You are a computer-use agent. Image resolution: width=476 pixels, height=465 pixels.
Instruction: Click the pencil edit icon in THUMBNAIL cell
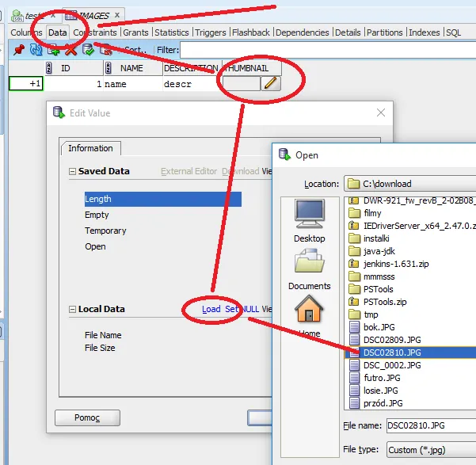(271, 83)
